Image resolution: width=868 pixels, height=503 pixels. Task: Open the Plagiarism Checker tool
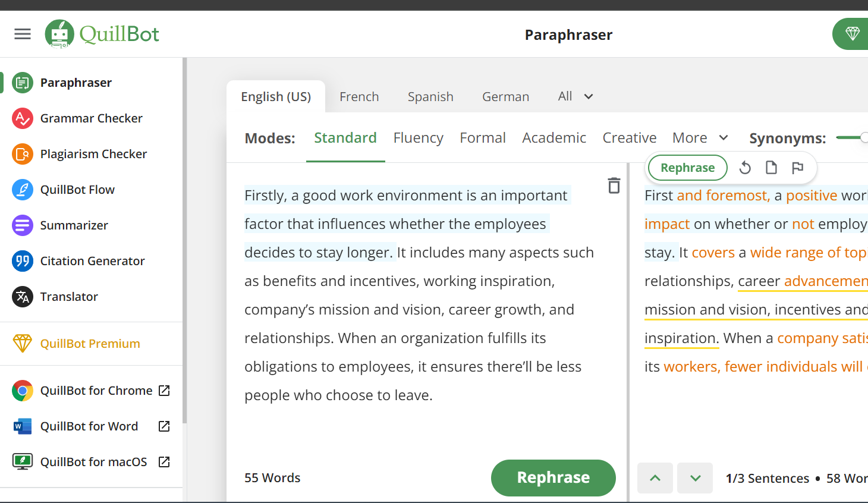point(93,154)
